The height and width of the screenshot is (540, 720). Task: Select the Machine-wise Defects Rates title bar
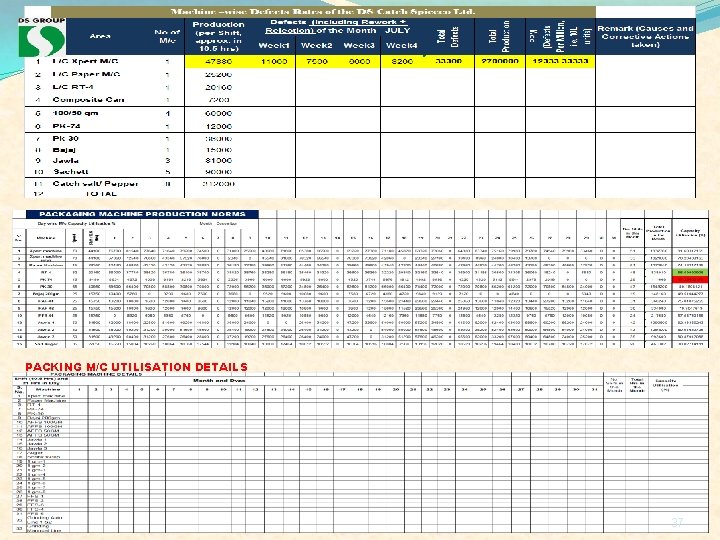(x=323, y=12)
